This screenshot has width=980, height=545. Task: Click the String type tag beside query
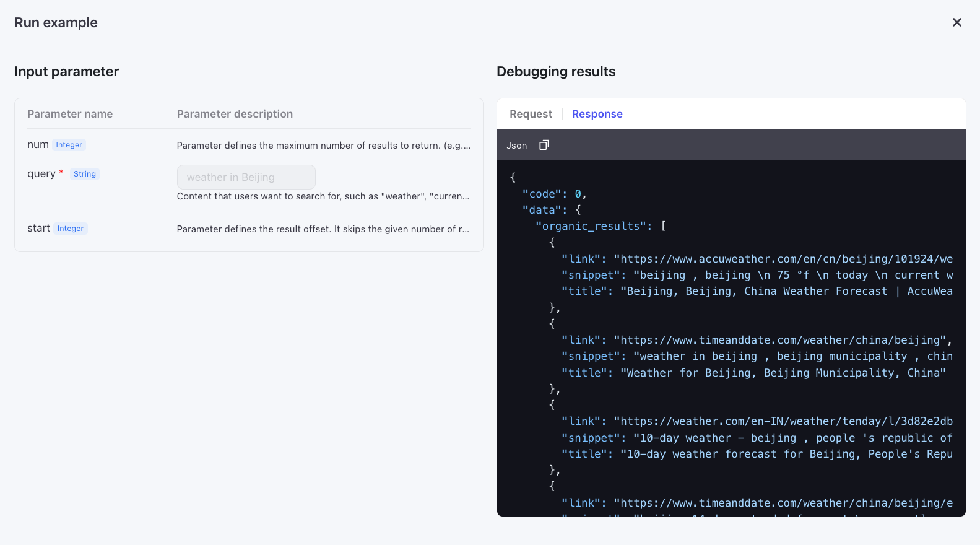[85, 174]
